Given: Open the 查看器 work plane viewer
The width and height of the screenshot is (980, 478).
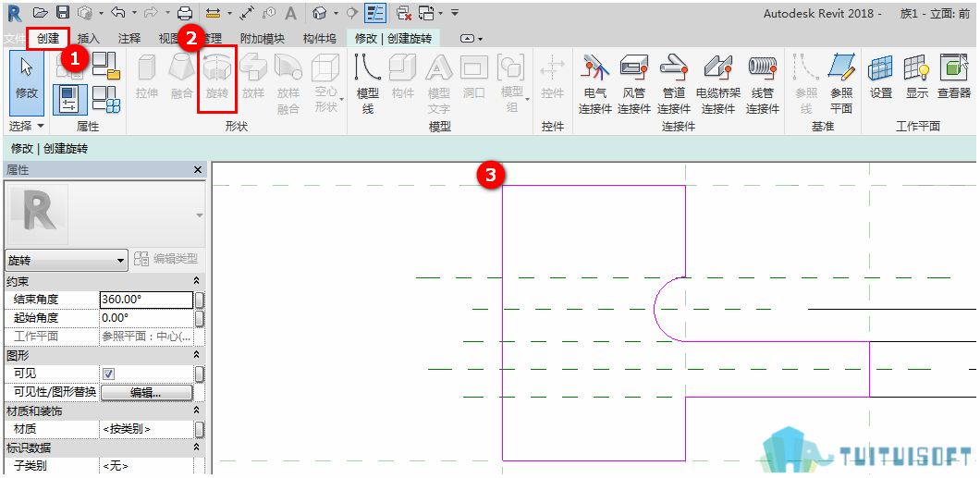Looking at the screenshot, I should (954, 77).
